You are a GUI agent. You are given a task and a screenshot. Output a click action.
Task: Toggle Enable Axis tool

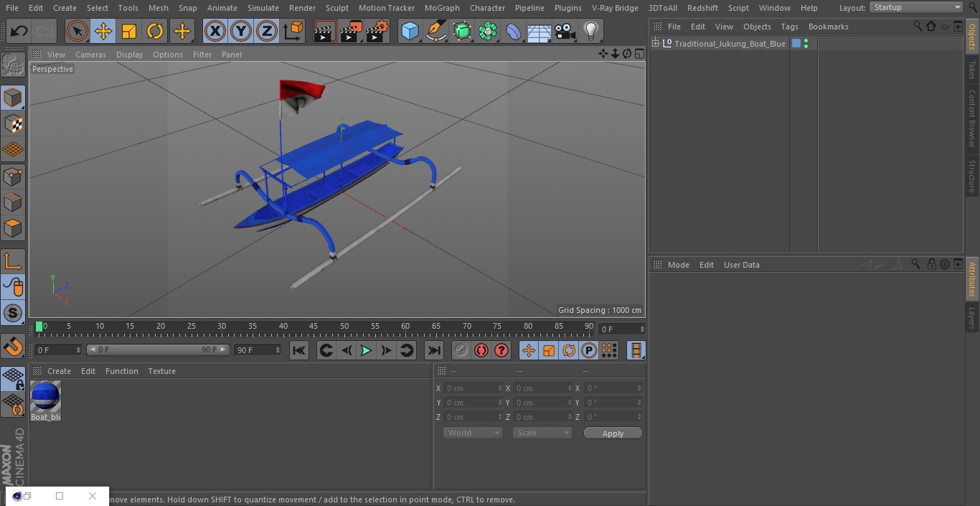pos(13,261)
